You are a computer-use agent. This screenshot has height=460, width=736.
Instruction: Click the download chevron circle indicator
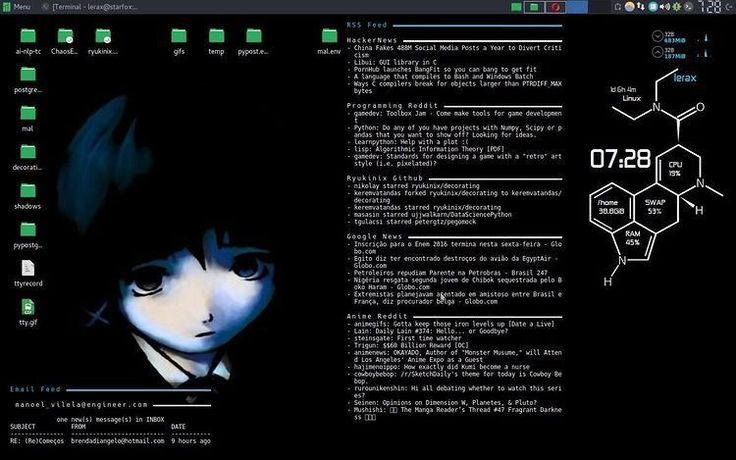coord(657,36)
